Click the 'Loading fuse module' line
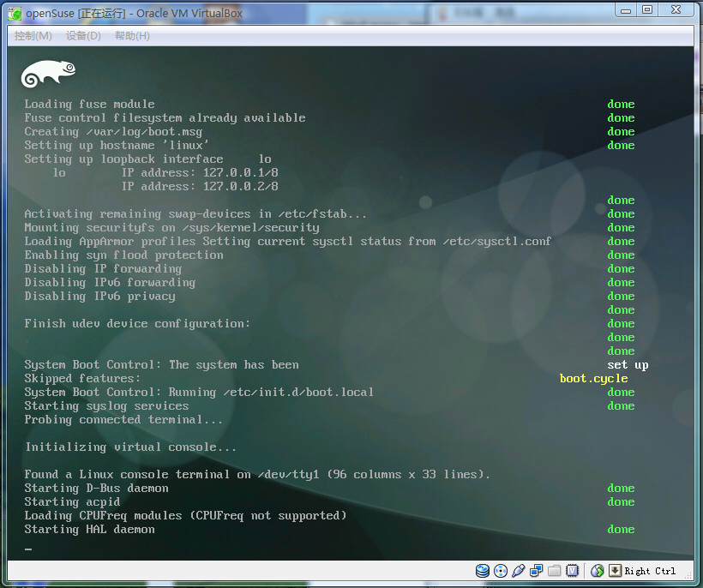This screenshot has height=588, width=703. click(x=89, y=104)
